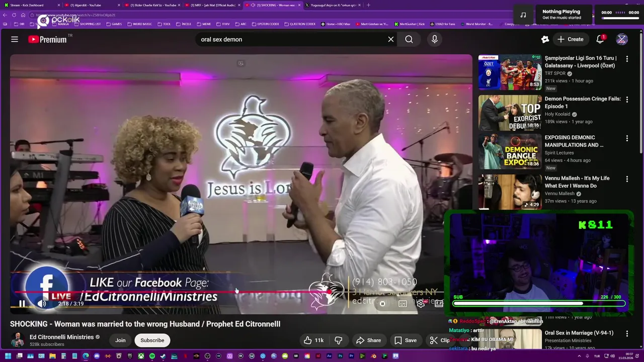Seek the Nothing Playing music progress bar
This screenshot has width=644, height=362.
click(x=620, y=18)
